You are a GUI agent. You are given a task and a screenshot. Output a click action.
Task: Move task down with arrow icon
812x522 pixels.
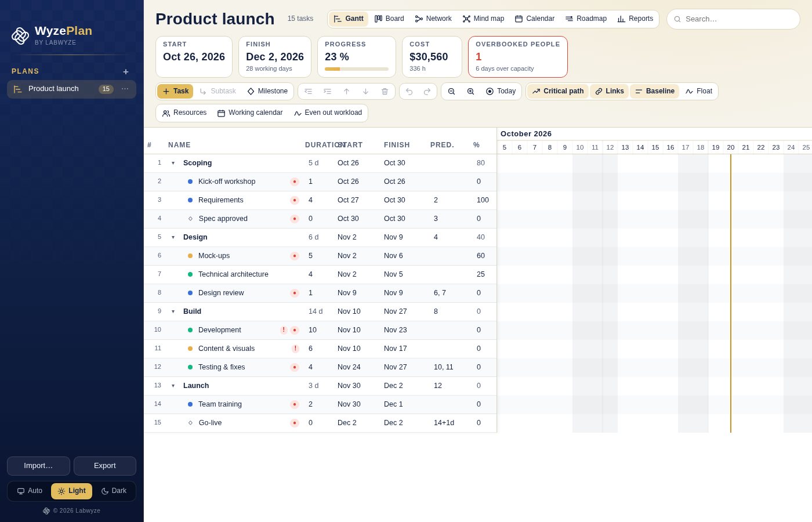365,92
